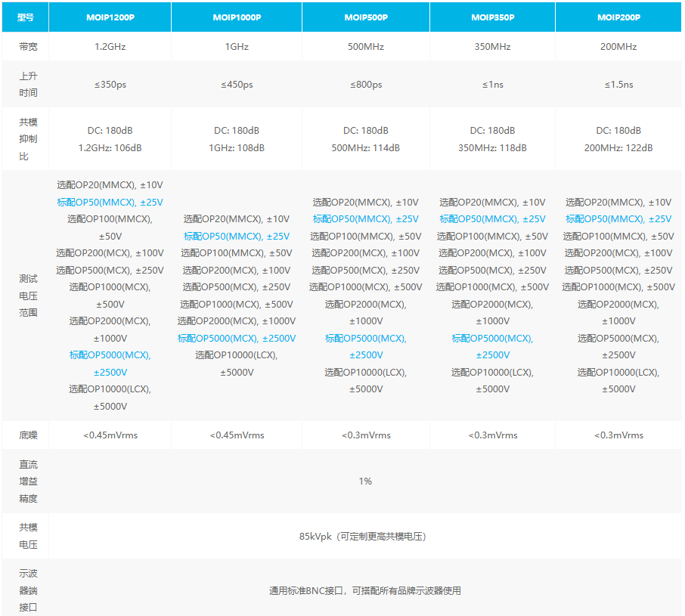This screenshot has width=685, height=616.
Task: Click the 型号 header cell
Action: [26, 17]
